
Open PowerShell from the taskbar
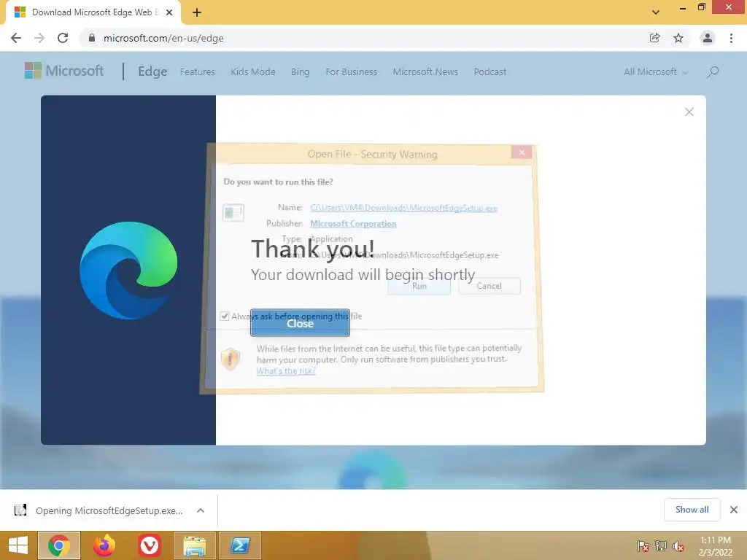click(239, 545)
